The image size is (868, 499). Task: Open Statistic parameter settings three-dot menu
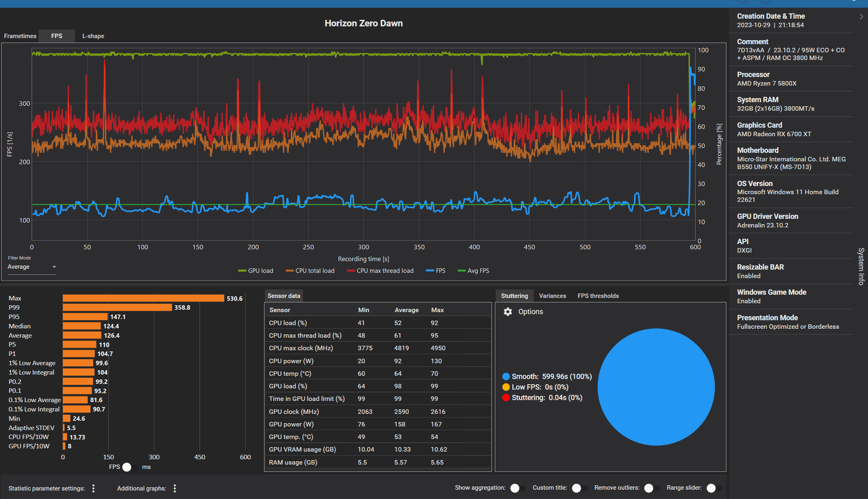tap(93, 488)
